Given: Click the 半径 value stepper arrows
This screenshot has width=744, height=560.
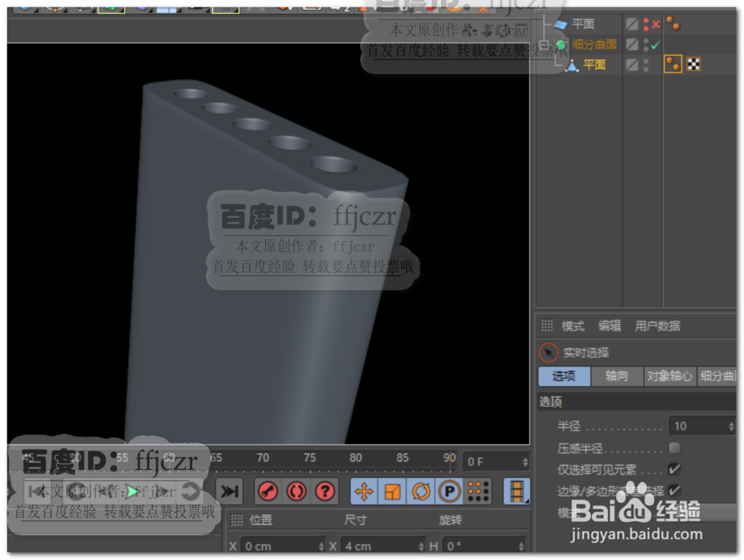Looking at the screenshot, I should [731, 426].
